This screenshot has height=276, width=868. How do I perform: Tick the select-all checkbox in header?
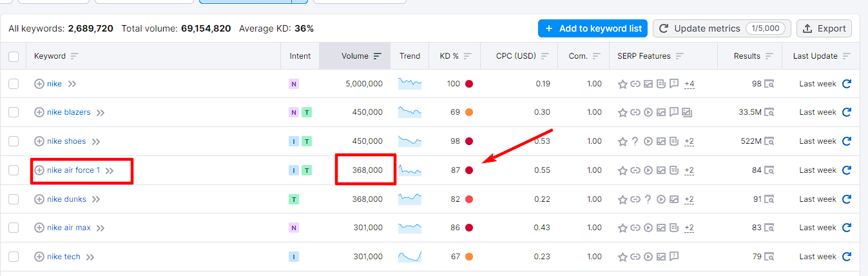(14, 56)
